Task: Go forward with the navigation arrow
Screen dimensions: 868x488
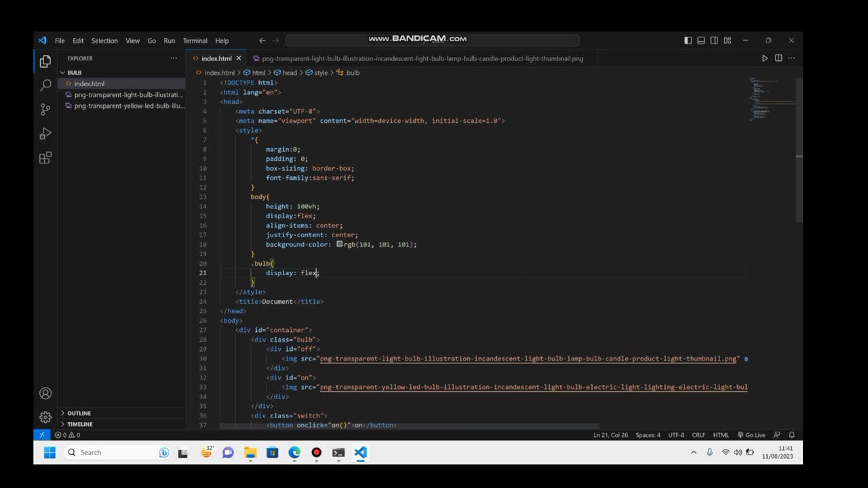Action: click(275, 41)
